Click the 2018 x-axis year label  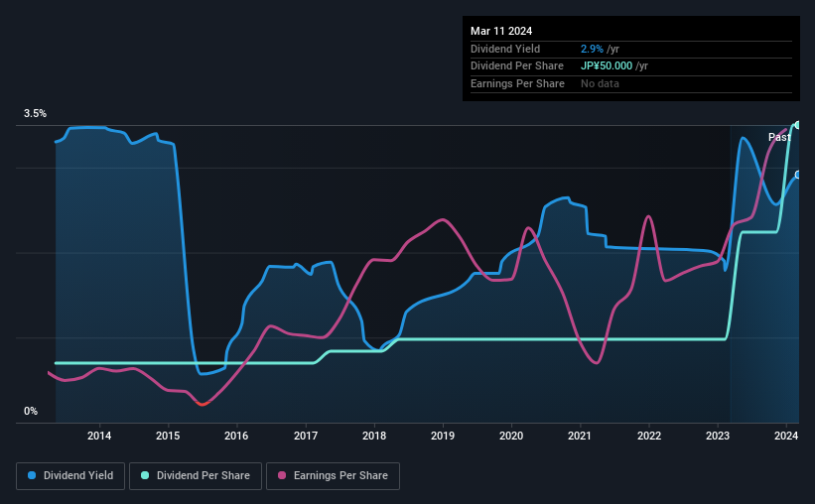[374, 436]
